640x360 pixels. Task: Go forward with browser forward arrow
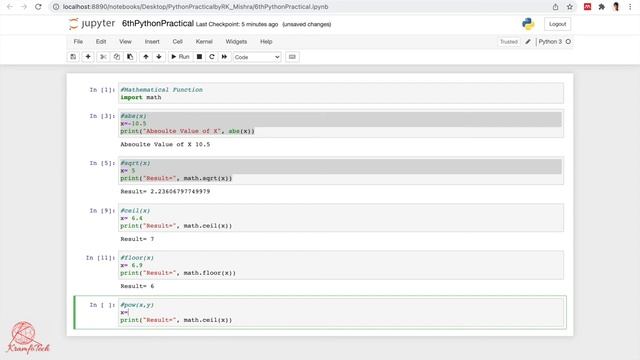[x=24, y=7]
